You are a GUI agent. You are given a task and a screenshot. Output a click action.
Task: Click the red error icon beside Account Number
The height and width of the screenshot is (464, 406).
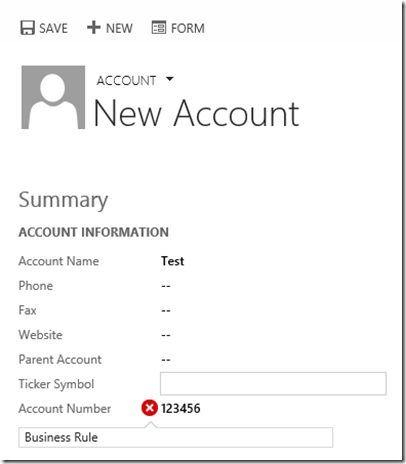pos(149,408)
